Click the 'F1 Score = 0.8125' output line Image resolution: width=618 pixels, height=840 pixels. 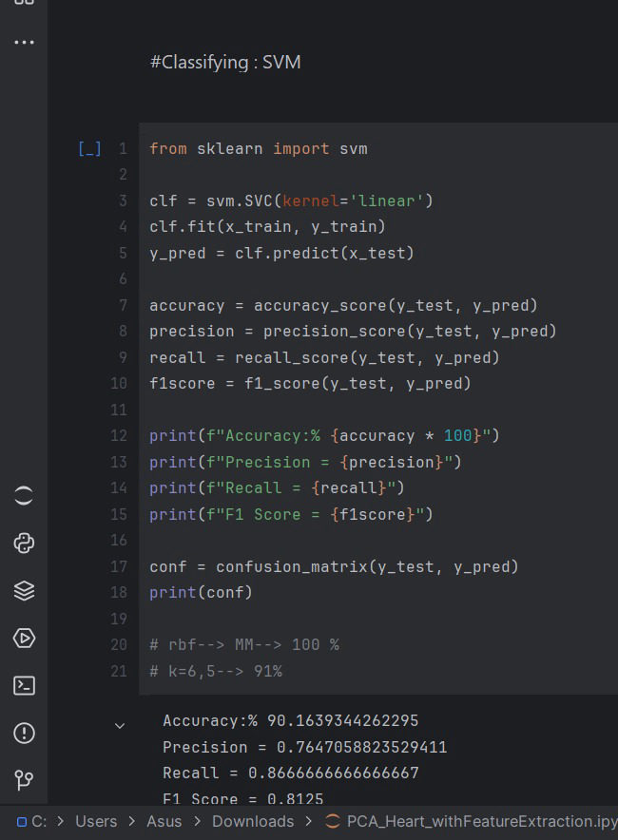click(x=243, y=799)
